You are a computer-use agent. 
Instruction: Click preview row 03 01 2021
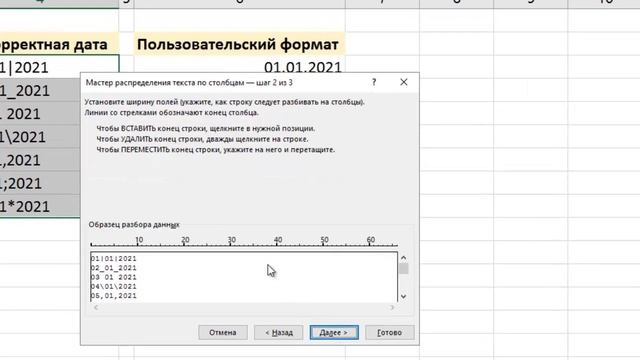tap(114, 278)
